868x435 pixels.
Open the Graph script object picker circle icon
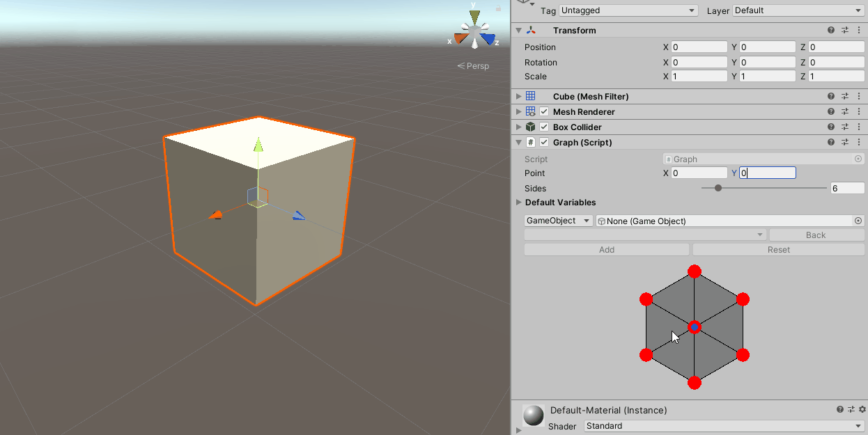858,159
